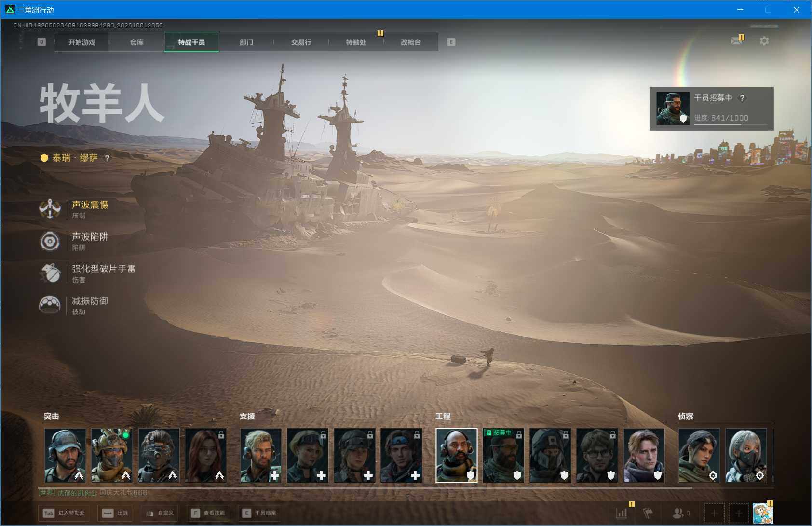
Task: Click the E key next-tab icon
Action: pyautogui.click(x=451, y=42)
